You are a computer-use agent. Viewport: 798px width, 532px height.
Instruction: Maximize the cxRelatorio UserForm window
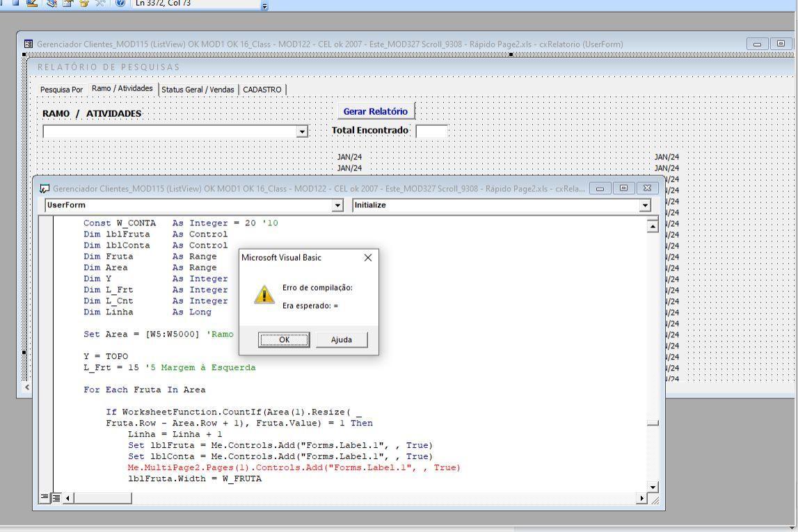tap(781, 45)
